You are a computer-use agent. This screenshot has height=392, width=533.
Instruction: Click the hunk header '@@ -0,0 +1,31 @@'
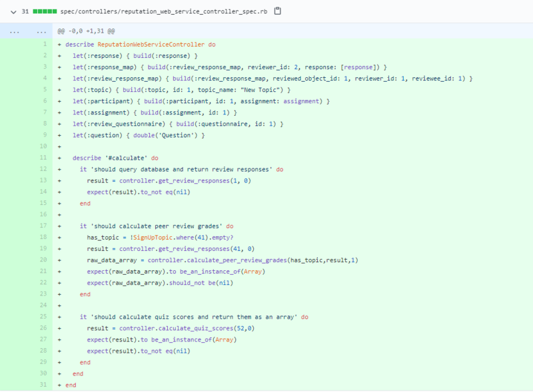click(x=86, y=31)
